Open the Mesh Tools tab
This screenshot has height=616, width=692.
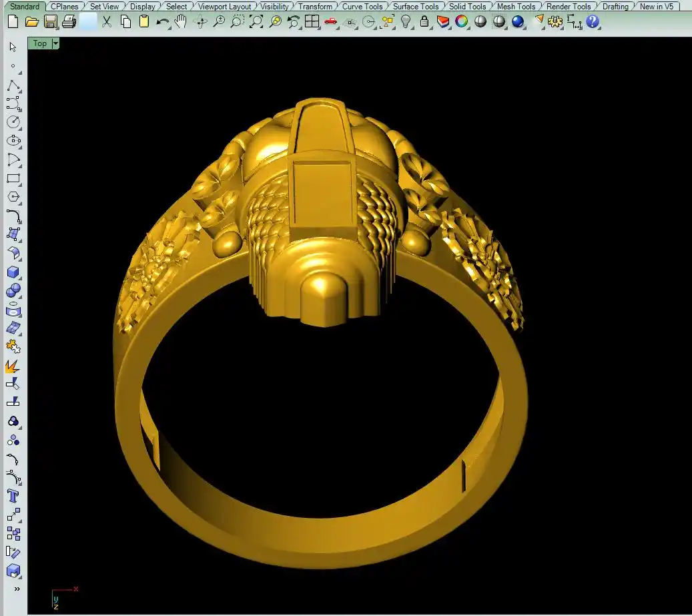coord(516,7)
